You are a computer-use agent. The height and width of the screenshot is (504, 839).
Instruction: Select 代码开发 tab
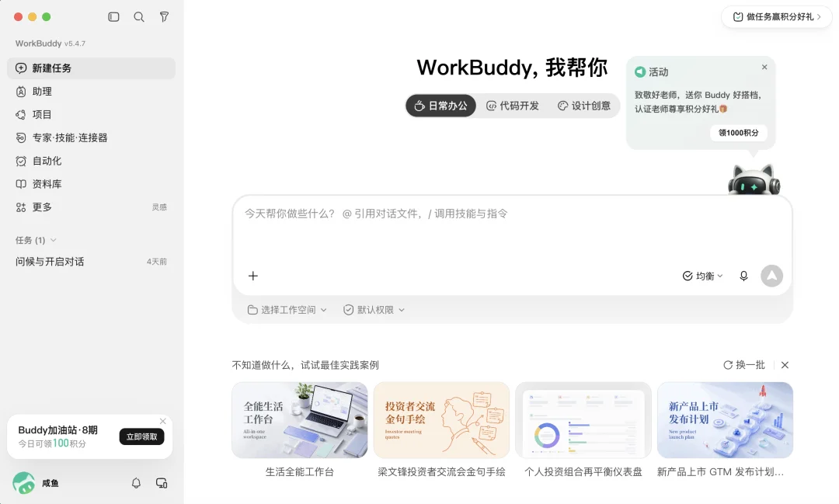pos(513,106)
